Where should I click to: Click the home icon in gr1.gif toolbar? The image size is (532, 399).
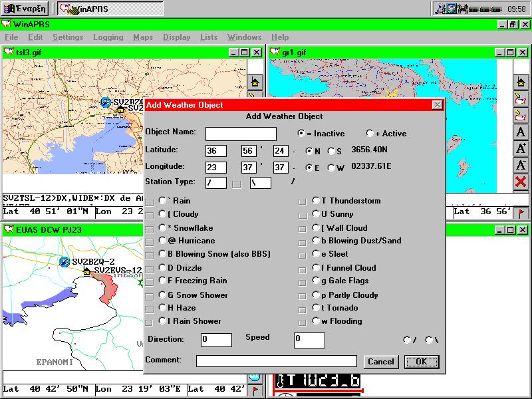click(x=521, y=82)
